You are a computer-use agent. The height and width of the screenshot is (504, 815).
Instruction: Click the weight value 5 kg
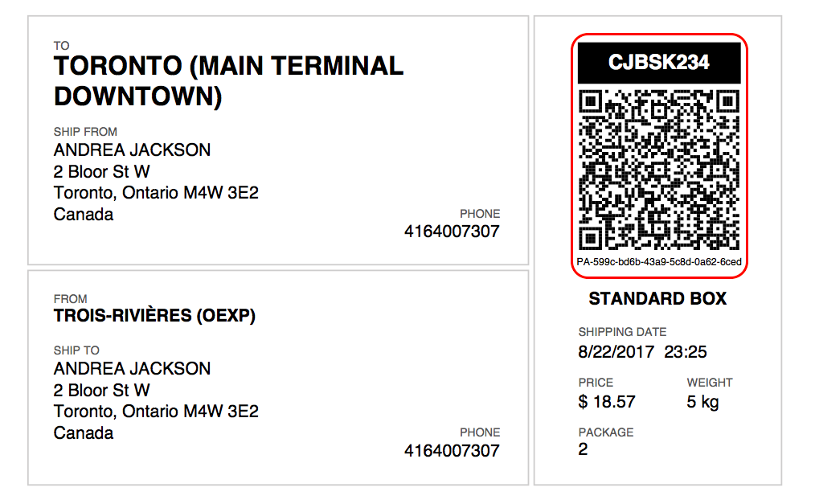[x=703, y=402]
